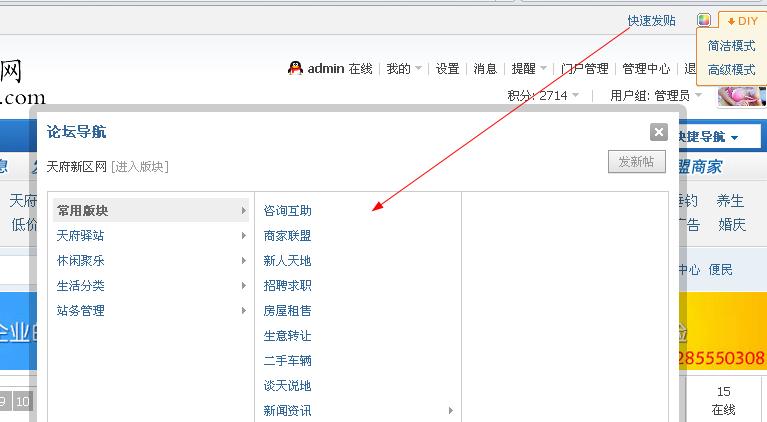
Task: Click the 发新帖 button
Action: [636, 161]
